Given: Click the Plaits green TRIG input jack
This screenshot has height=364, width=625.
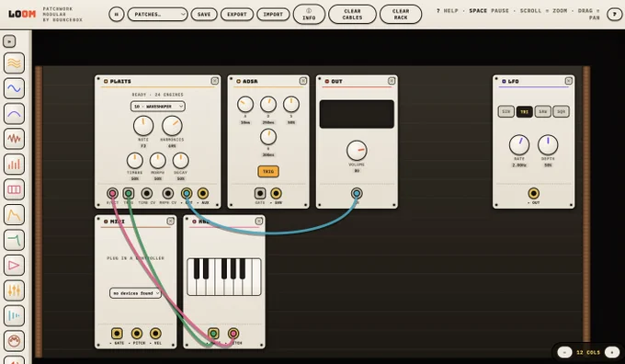Looking at the screenshot, I should [x=129, y=193].
